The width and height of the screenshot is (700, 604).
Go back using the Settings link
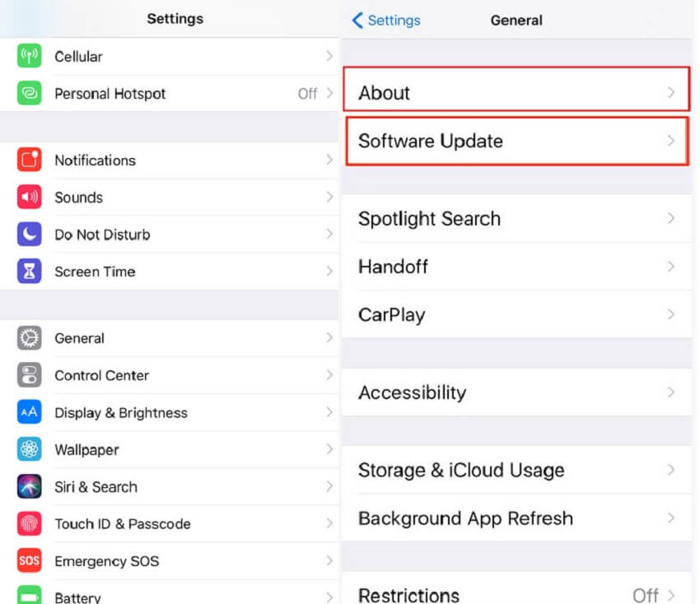[x=386, y=21]
